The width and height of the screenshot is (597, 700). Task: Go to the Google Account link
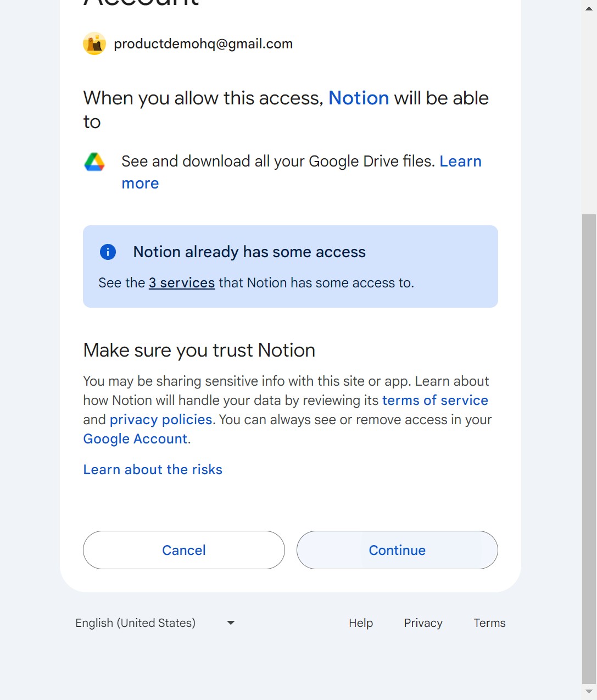coord(136,438)
